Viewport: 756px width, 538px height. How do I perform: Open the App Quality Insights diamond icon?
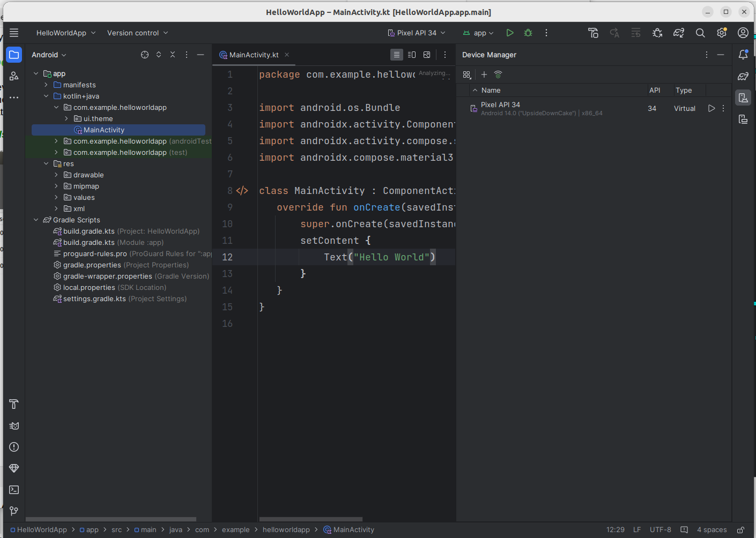(x=14, y=468)
